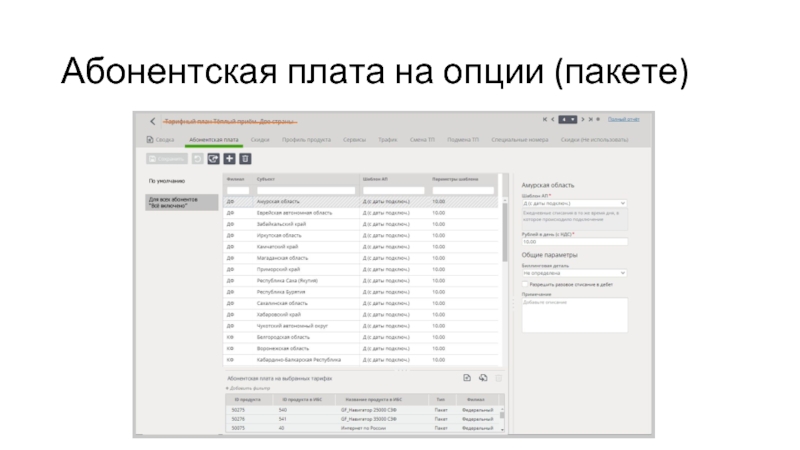This screenshot has height=450, width=800.
Task: Switch to the Трафик tab
Action: coord(388,140)
